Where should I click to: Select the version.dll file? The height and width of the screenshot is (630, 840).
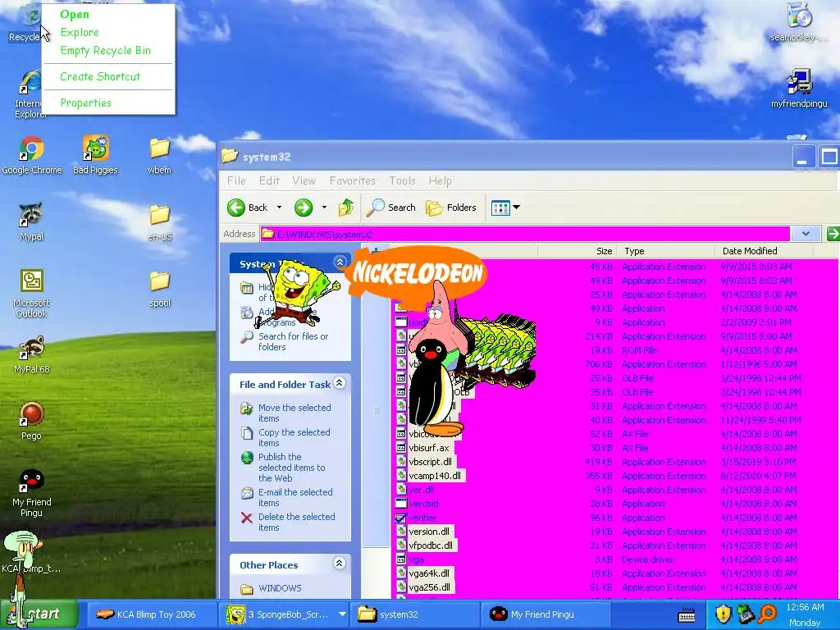(429, 532)
